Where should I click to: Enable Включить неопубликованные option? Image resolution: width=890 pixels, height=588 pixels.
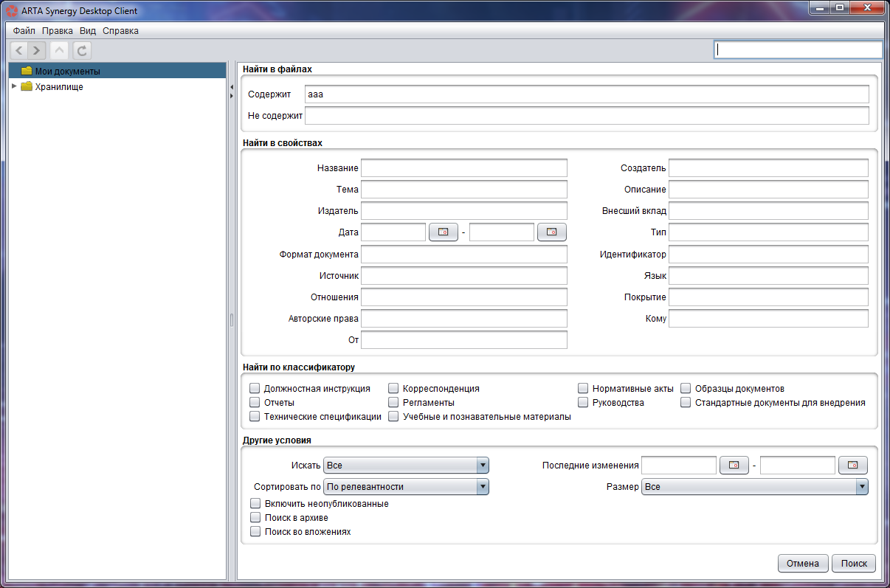click(x=255, y=503)
